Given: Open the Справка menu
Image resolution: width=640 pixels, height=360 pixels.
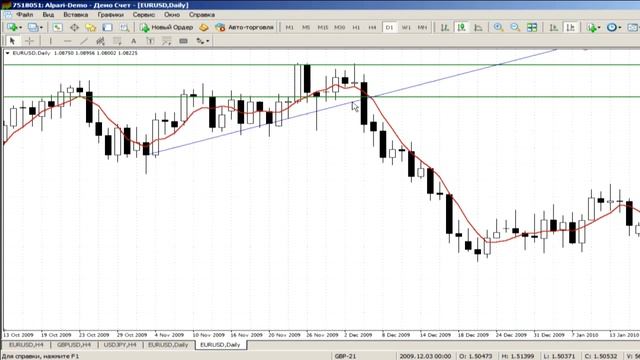Looking at the screenshot, I should click(202, 15).
